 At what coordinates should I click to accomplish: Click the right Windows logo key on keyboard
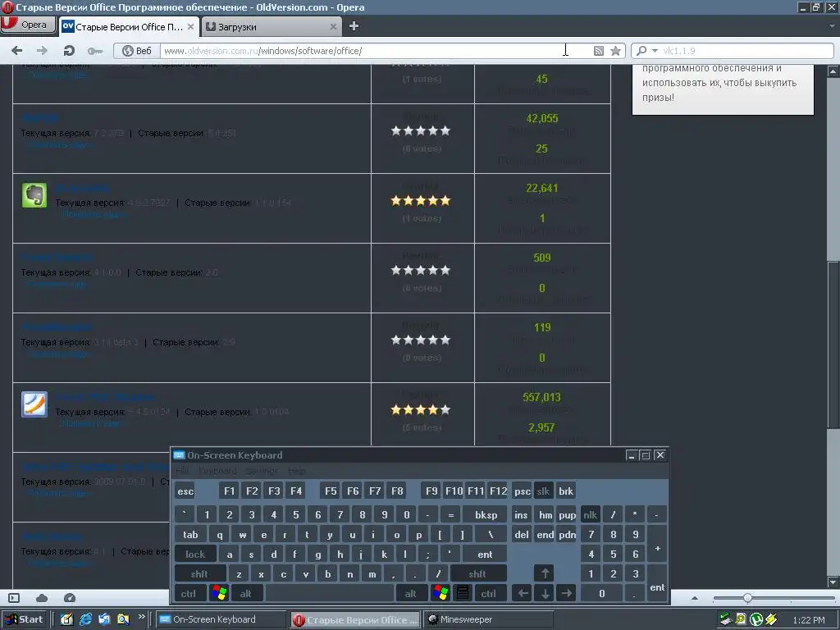point(441,593)
